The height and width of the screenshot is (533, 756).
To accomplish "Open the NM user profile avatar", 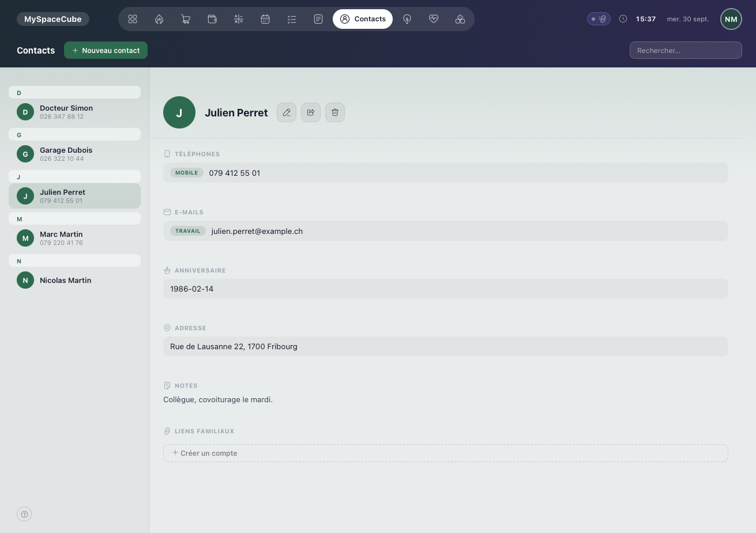I will click(x=731, y=19).
